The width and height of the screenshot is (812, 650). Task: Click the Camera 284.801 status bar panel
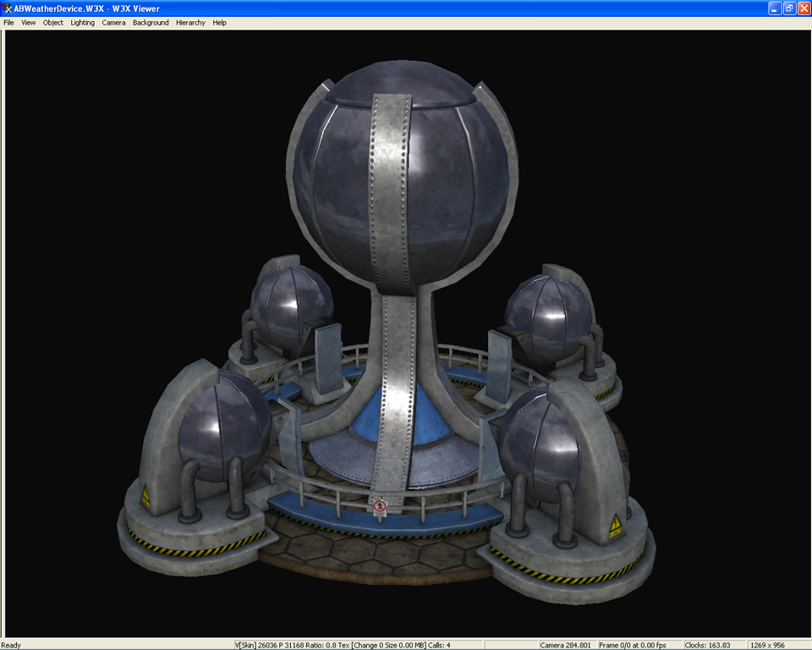coord(566,645)
